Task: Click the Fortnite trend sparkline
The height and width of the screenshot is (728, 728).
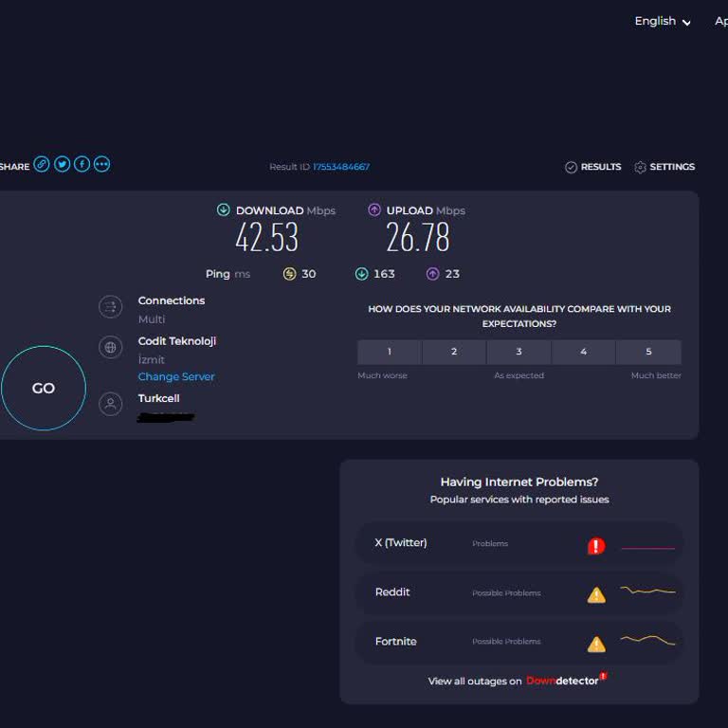Action: pyautogui.click(x=648, y=640)
